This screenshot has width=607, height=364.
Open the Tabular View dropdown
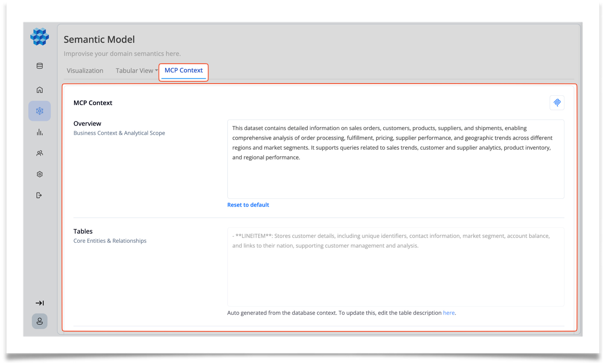(x=134, y=71)
